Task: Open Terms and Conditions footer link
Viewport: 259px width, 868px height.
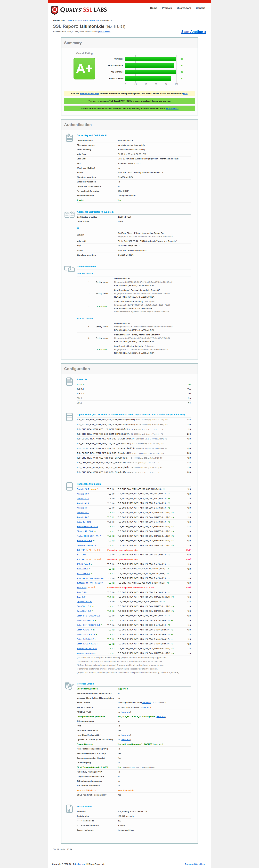Action: (x=195, y=864)
